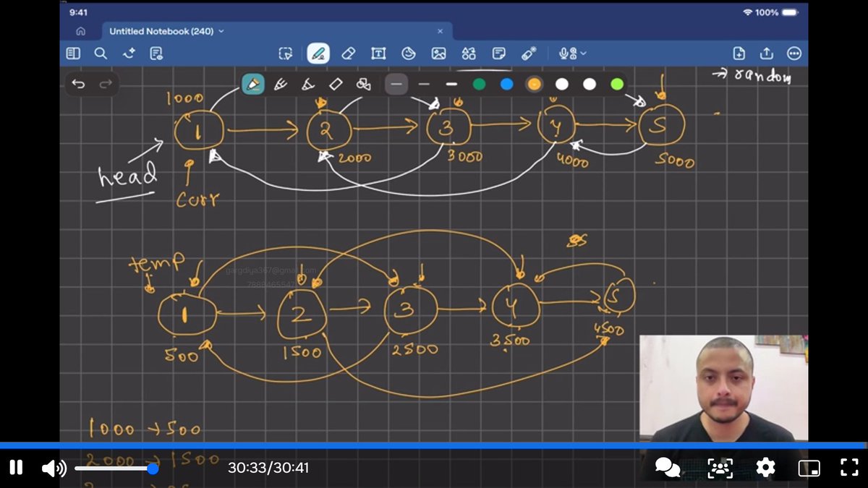Click the iPad Wi-Fi status icon
Viewport: 868px width, 488px height.
click(747, 12)
